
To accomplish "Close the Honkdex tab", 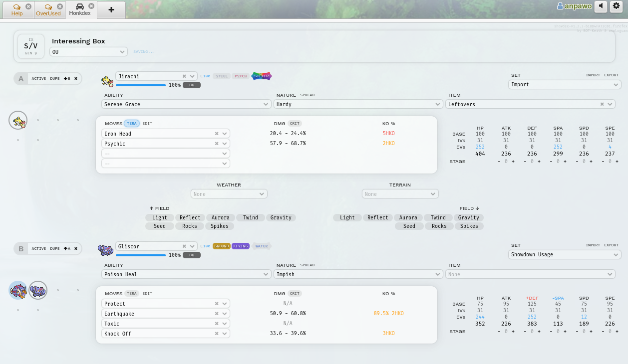I will tap(91, 6).
